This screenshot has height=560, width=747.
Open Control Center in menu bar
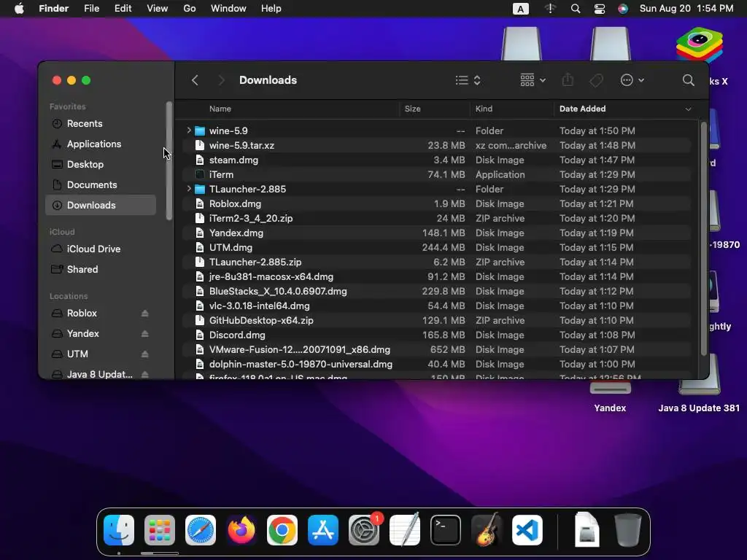(600, 9)
